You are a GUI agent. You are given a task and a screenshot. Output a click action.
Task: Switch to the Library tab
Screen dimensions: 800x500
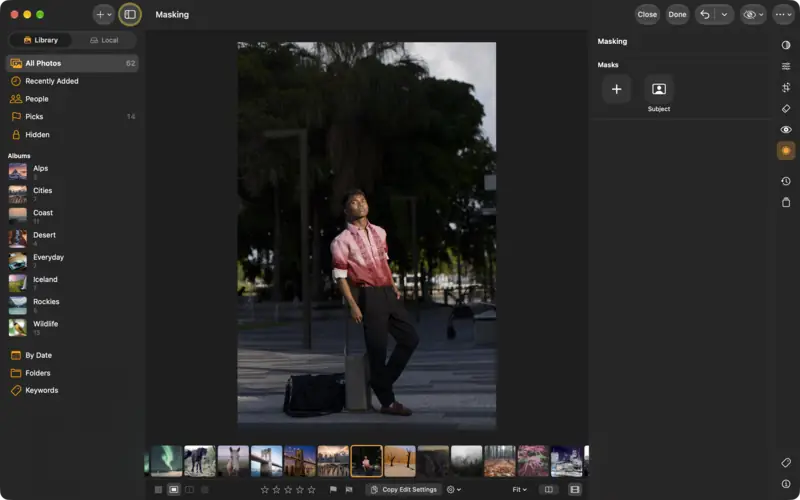(x=41, y=40)
